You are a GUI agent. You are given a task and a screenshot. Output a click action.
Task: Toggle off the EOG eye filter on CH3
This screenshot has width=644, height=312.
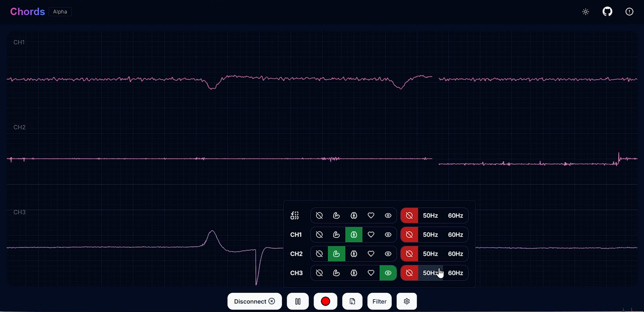pos(388,273)
